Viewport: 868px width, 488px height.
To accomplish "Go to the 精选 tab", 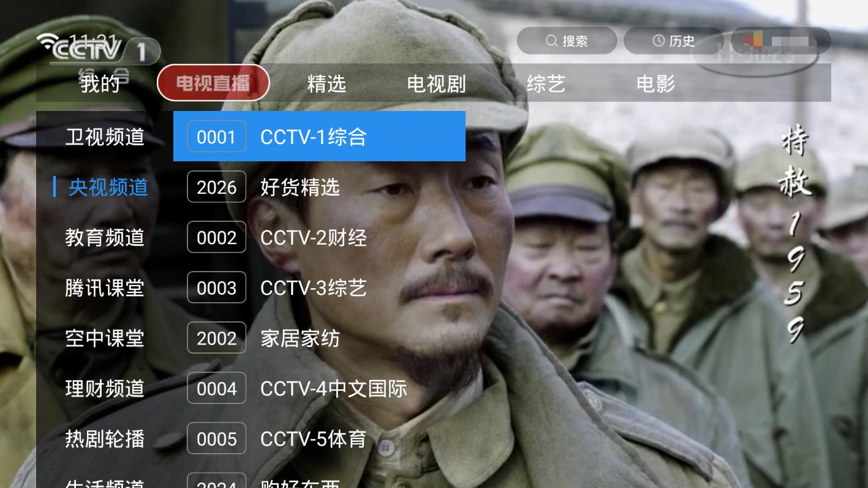I will (326, 83).
